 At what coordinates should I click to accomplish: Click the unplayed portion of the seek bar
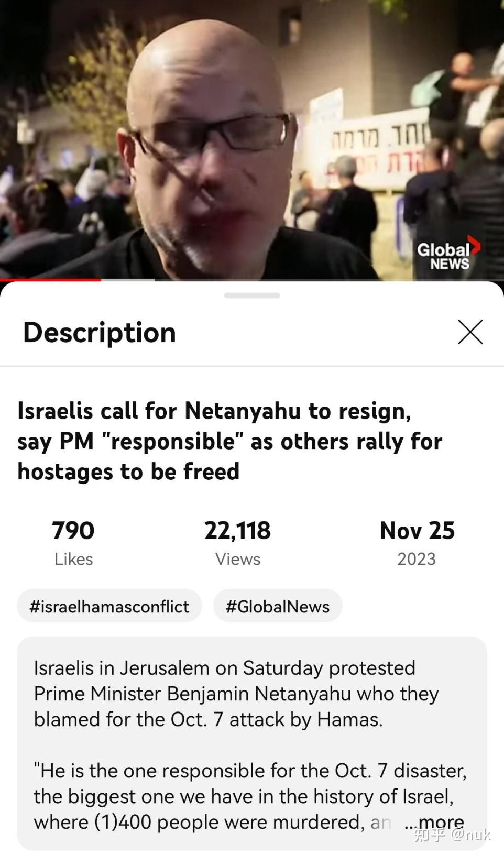[329, 280]
